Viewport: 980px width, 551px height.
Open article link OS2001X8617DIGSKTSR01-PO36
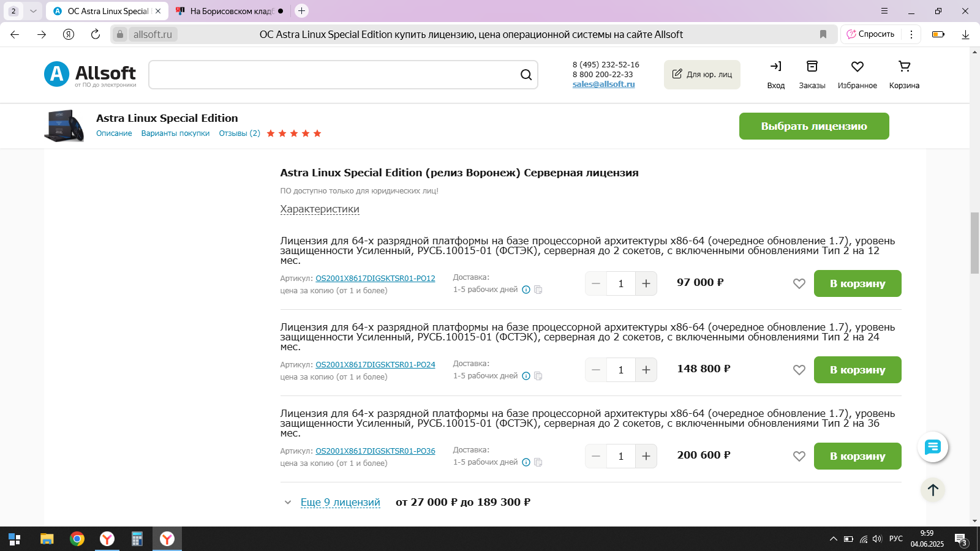click(x=375, y=451)
